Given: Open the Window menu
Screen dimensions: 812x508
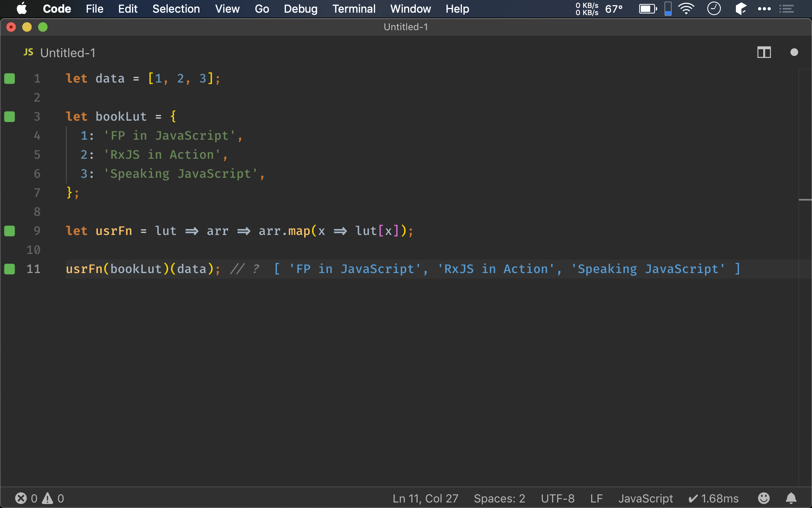Looking at the screenshot, I should pos(410,9).
